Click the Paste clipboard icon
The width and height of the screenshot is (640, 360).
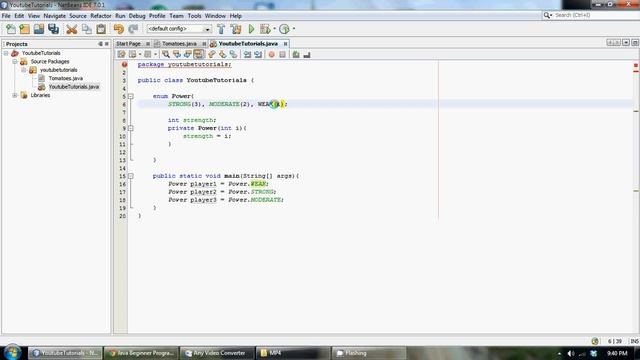tap(101, 29)
